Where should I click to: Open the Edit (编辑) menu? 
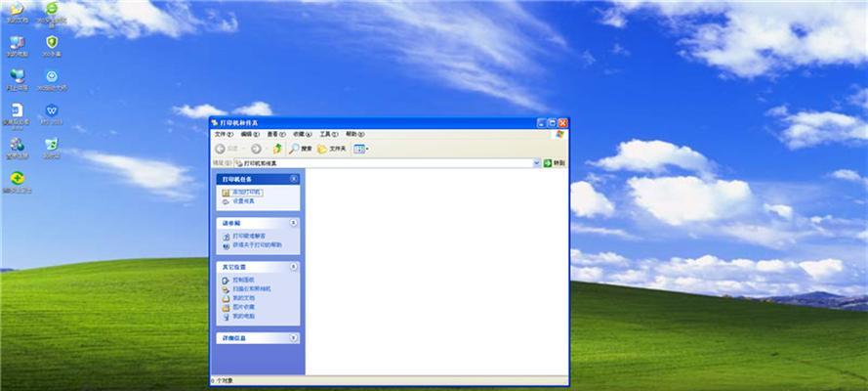(250, 134)
